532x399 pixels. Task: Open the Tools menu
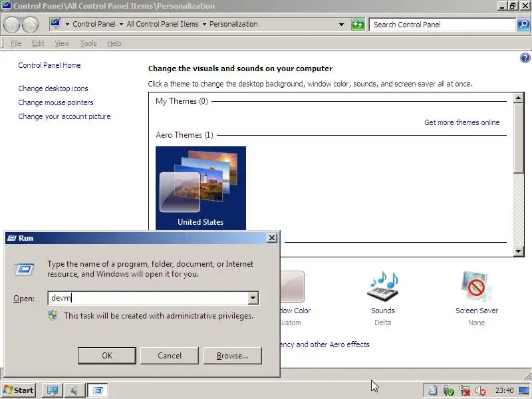(88, 43)
